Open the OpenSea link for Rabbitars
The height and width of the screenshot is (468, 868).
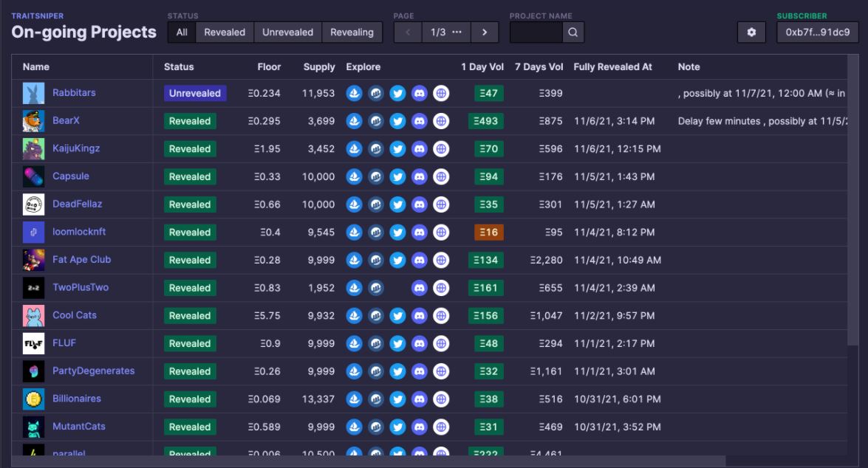pos(355,93)
